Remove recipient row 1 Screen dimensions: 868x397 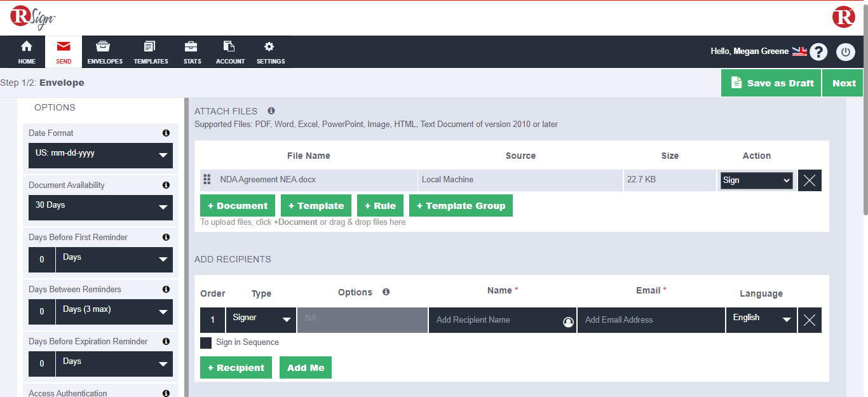point(810,320)
